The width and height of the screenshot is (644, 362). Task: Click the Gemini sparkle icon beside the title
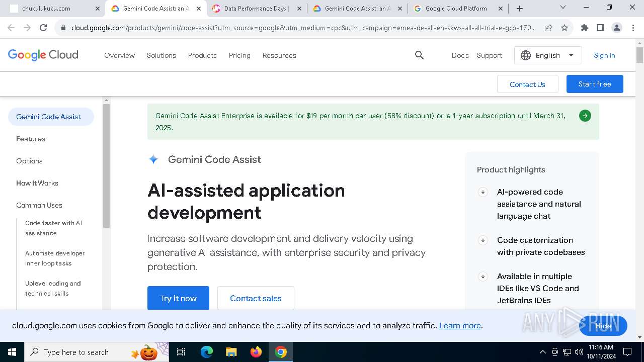point(153,159)
